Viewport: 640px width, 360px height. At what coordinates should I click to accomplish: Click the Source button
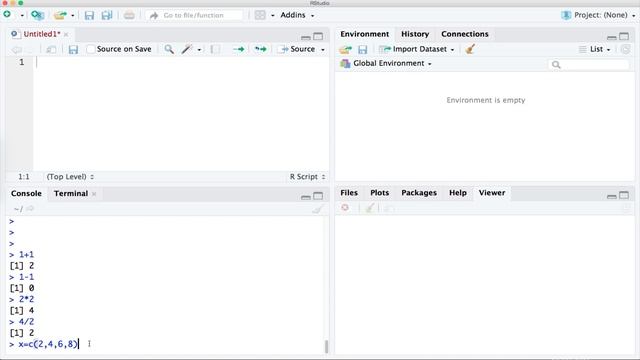click(297, 49)
